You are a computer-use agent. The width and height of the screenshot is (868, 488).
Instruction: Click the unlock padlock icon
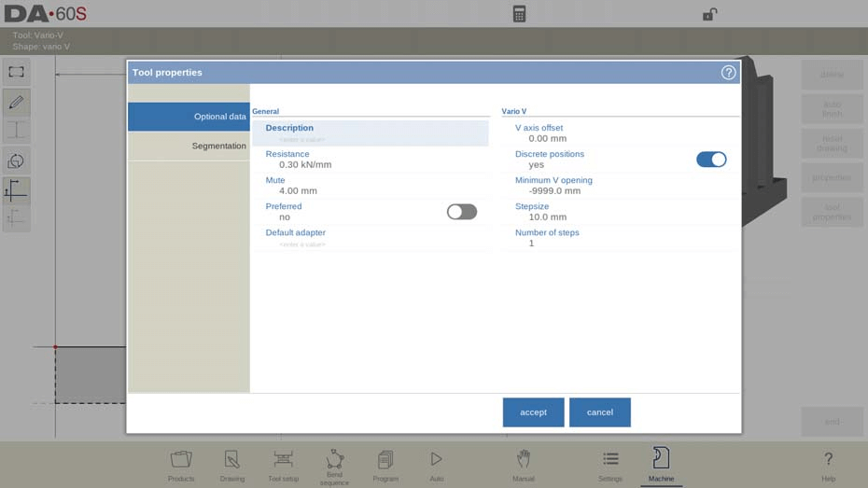click(x=709, y=14)
